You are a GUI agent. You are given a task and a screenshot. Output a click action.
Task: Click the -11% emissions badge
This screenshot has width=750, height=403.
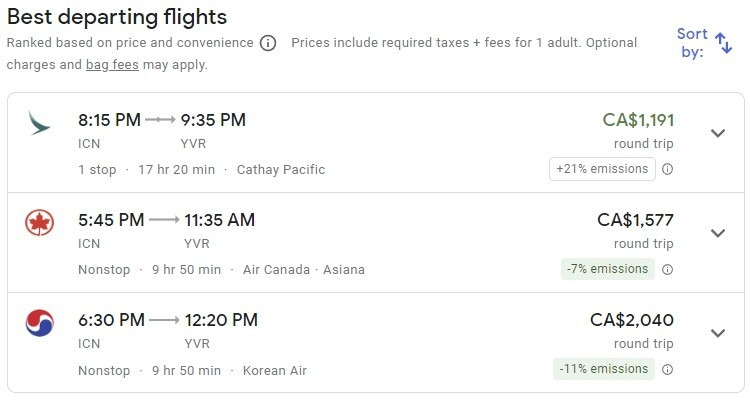604,369
